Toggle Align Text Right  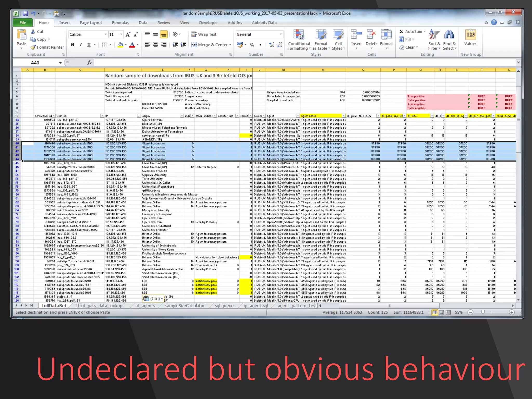point(164,45)
